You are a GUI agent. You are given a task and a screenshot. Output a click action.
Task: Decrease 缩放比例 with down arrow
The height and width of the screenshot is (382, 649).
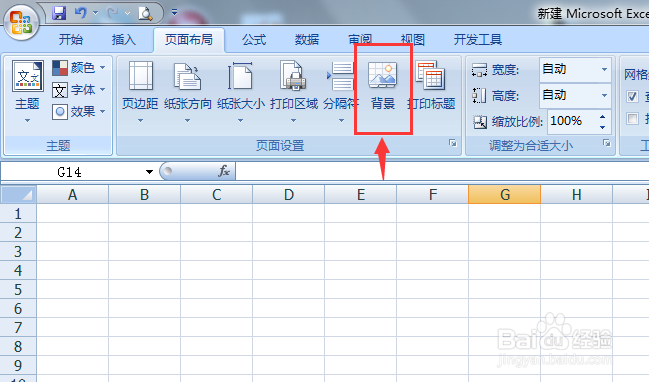[603, 127]
